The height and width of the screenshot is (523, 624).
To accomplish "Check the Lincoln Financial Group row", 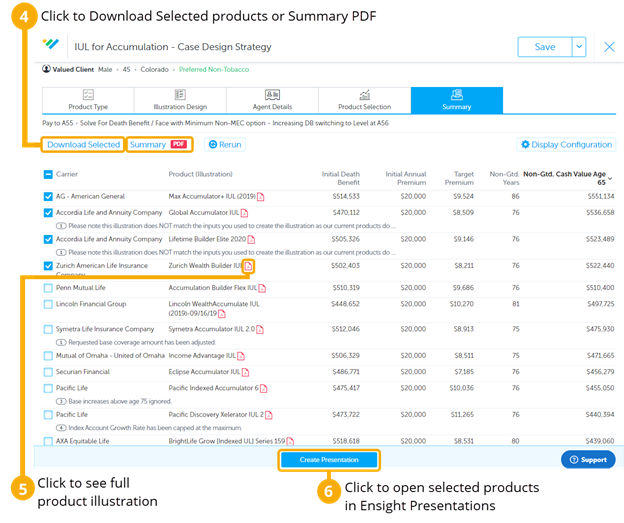I will tap(48, 304).
